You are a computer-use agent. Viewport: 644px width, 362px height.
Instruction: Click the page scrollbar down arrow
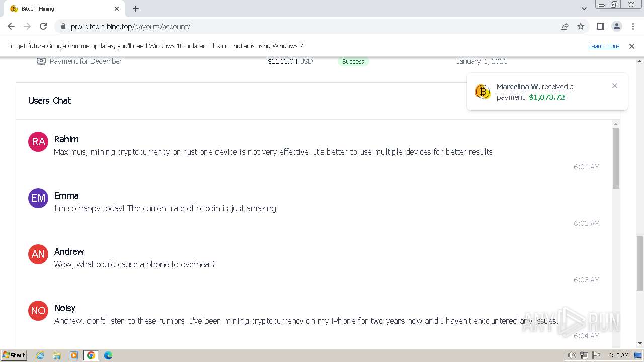[x=640, y=343]
